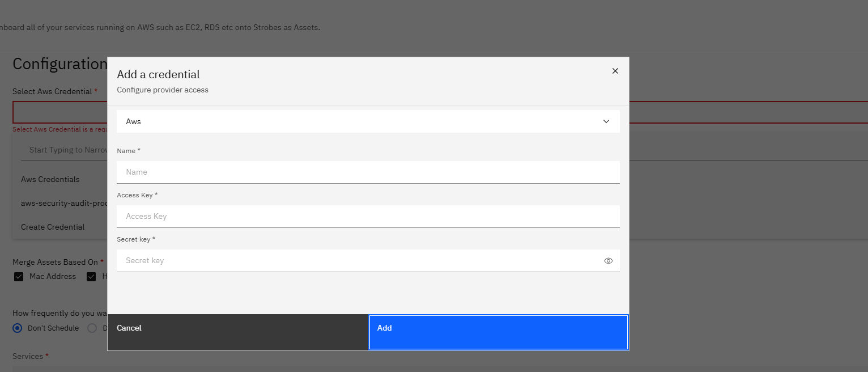Pick aws-security-audit credential in list
Viewport: 868px width, 372px height.
tap(64, 203)
